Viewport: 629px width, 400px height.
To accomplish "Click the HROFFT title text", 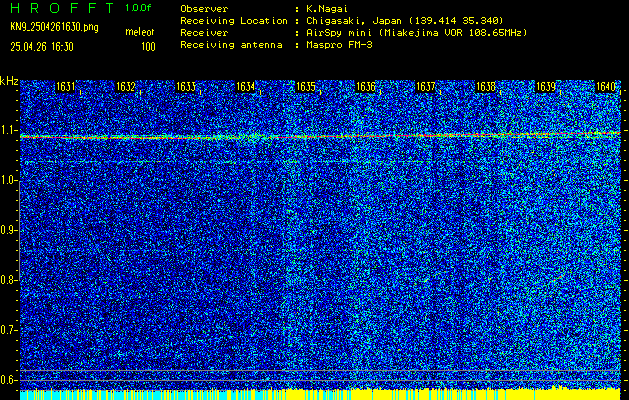I will (x=62, y=8).
